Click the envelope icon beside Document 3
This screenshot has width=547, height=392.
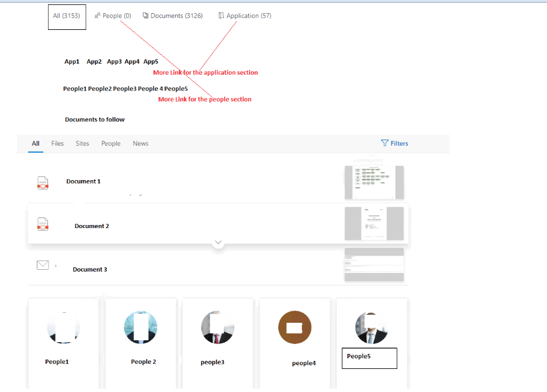(42, 264)
